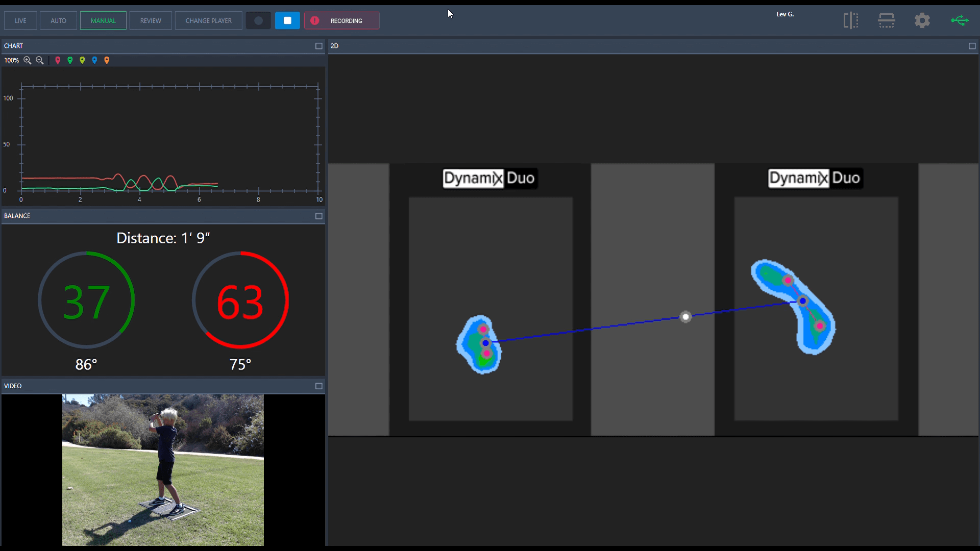Expand the 2D panel to full view

(972, 46)
